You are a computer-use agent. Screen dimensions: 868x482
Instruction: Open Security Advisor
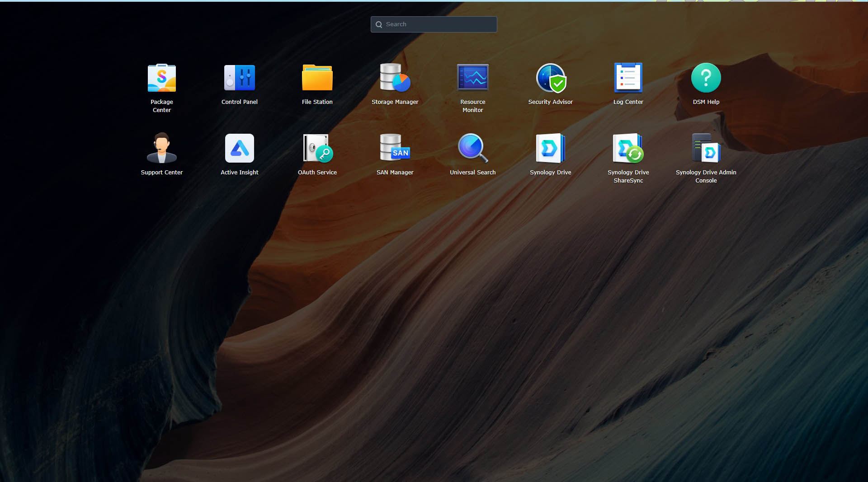click(x=551, y=78)
